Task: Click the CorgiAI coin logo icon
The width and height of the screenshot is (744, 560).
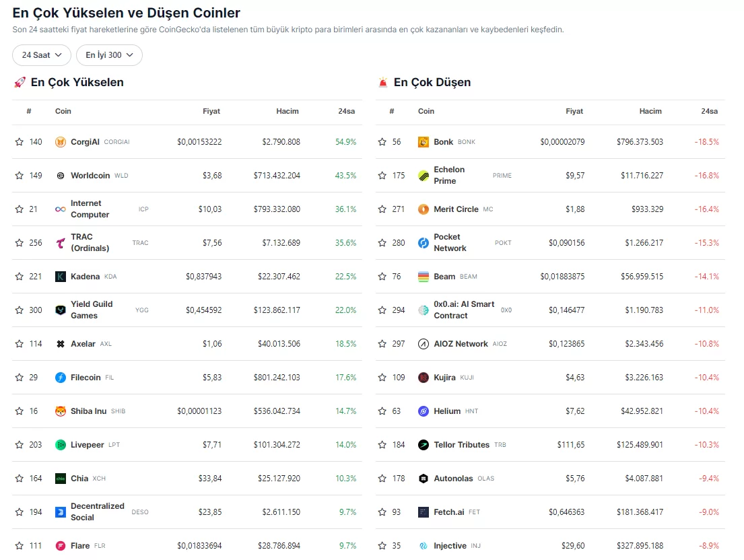Action: click(61, 142)
